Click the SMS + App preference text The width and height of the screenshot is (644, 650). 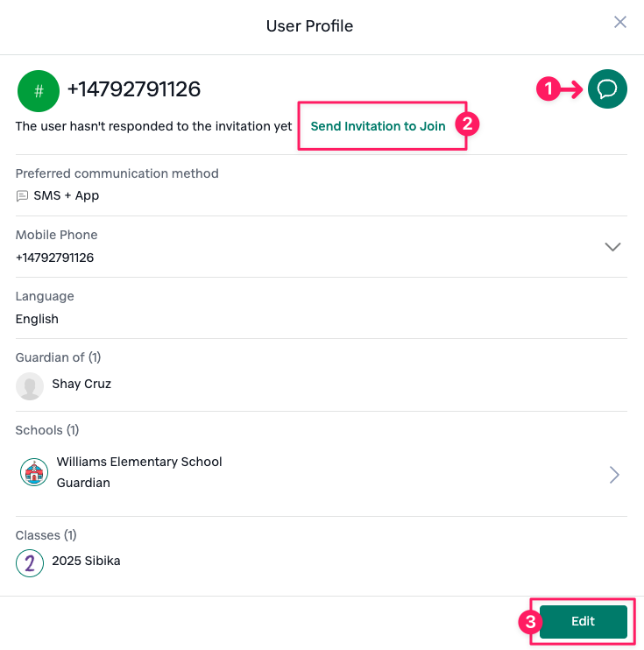click(x=67, y=195)
